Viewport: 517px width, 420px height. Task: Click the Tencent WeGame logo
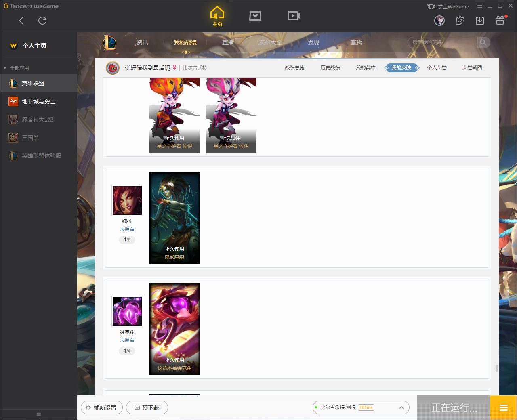32,6
